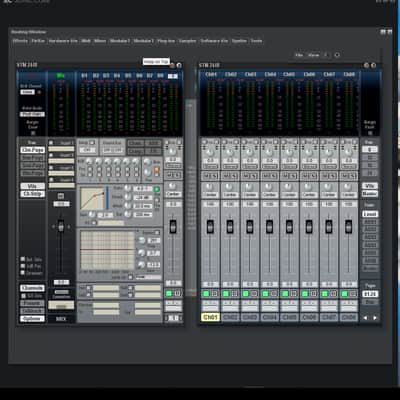
Task: Open the Midi menu
Action: 86,41
